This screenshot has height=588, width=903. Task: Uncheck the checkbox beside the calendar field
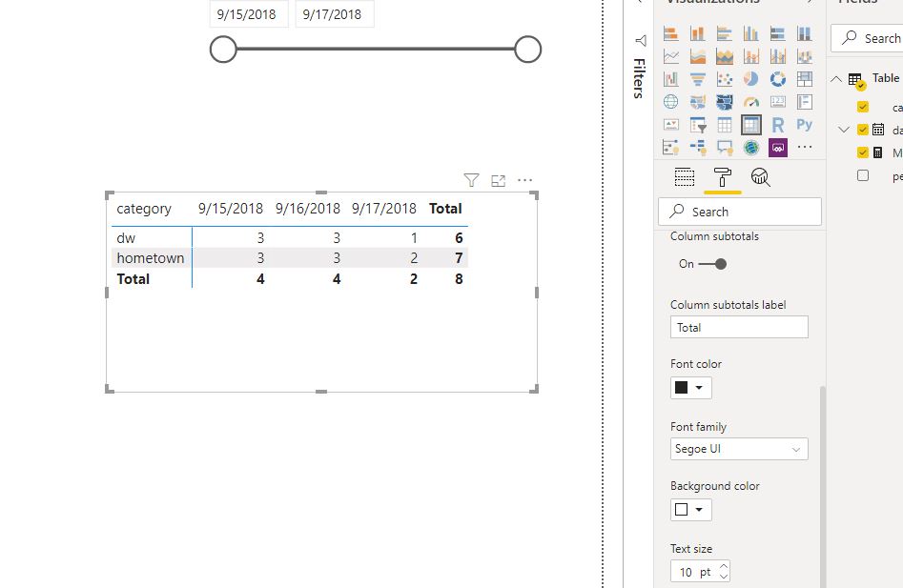coord(863,130)
